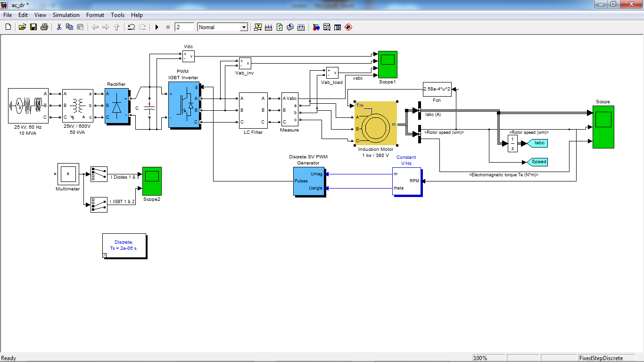Print the model with printer icon
The image size is (644, 362).
44,27
